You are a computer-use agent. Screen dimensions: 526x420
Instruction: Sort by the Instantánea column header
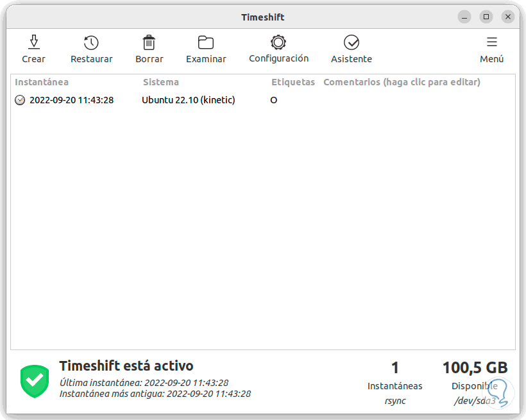tap(40, 82)
